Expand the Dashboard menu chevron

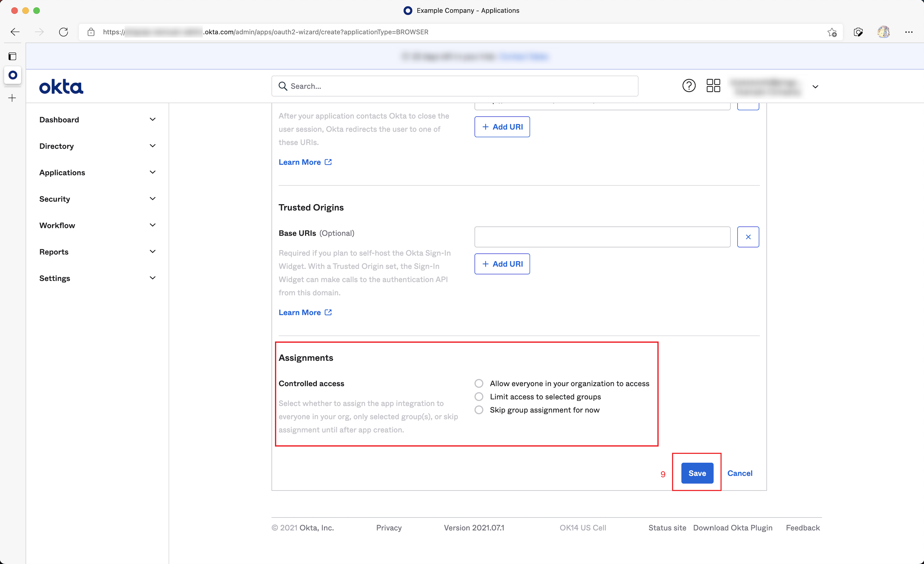(x=153, y=119)
